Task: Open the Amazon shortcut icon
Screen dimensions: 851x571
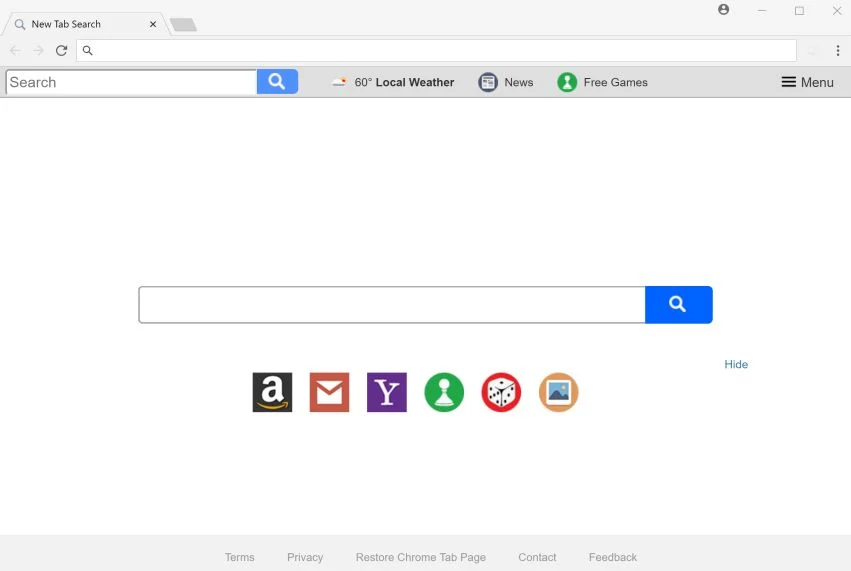Action: tap(272, 392)
